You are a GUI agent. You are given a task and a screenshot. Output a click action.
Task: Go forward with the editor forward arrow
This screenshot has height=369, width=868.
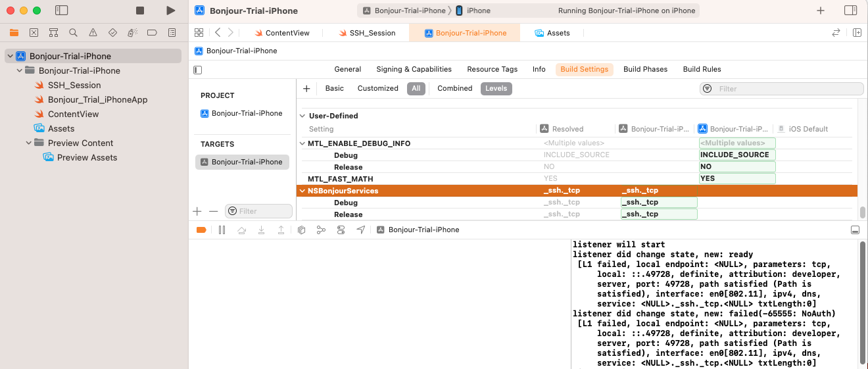230,32
